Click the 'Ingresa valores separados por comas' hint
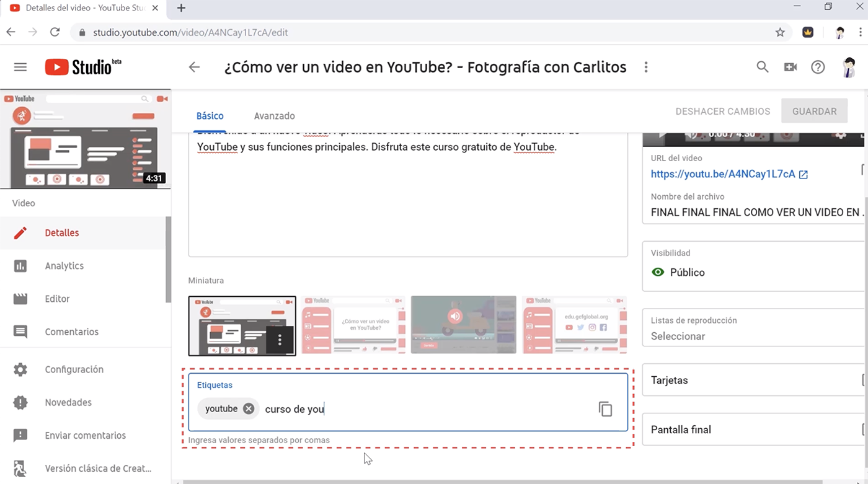868x484 pixels. pos(259,441)
